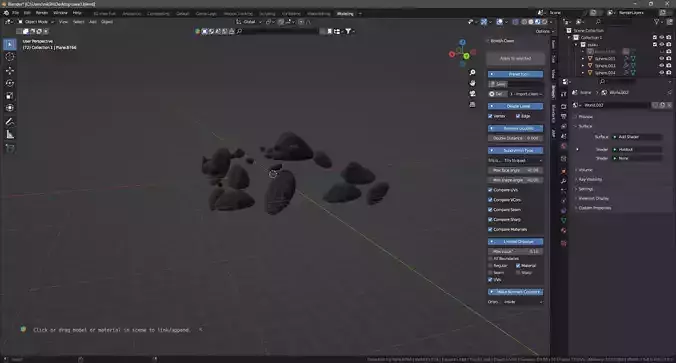This screenshot has width=676, height=363.
Task: Activate the Cursor tool
Action: click(10, 57)
